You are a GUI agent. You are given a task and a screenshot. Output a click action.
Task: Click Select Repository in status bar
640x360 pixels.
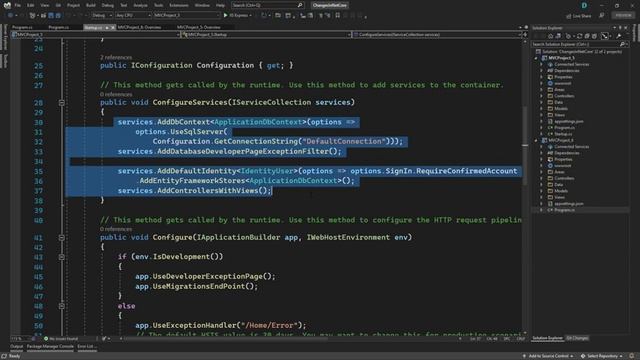click(x=602, y=356)
